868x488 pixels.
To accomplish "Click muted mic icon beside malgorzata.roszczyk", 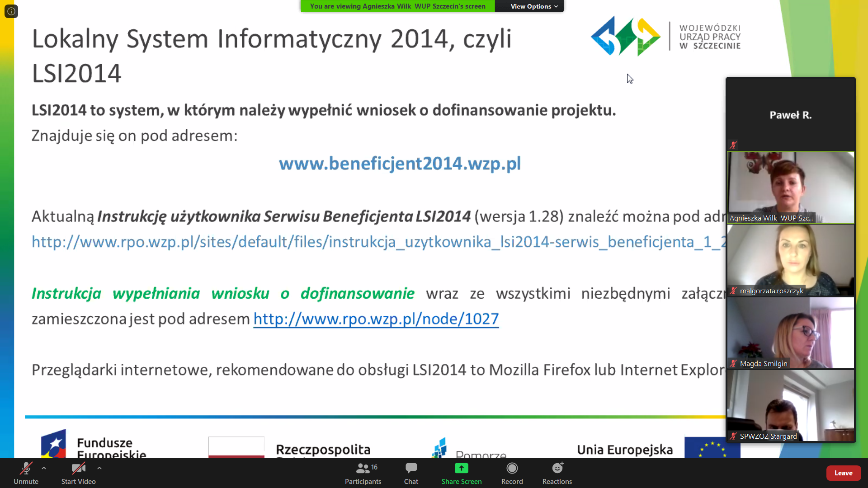I will pyautogui.click(x=733, y=291).
